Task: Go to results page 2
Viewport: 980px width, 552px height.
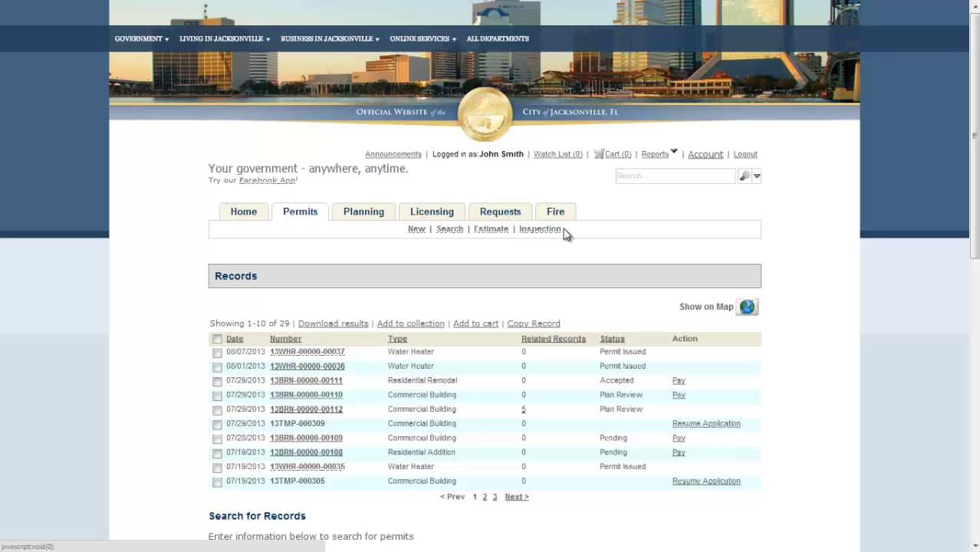Action: click(x=485, y=497)
